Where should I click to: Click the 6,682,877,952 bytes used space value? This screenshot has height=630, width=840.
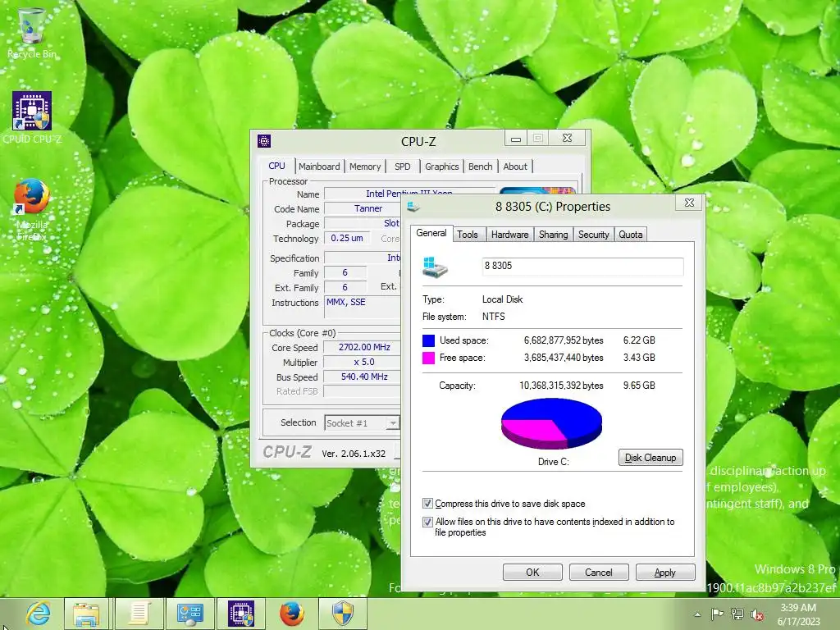click(564, 340)
